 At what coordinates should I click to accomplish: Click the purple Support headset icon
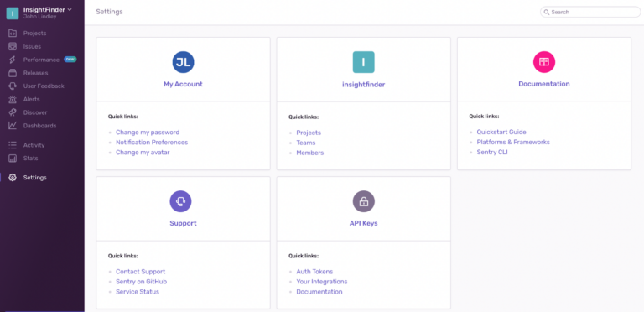click(x=181, y=201)
